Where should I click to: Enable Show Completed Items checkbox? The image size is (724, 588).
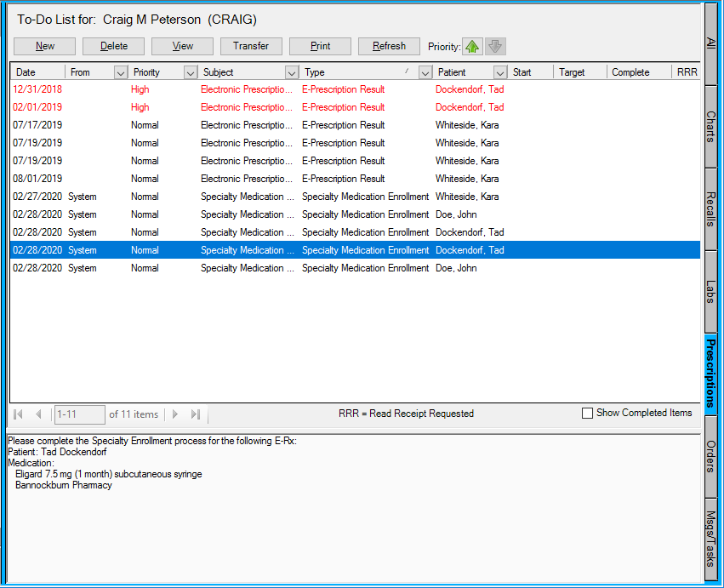coord(587,414)
